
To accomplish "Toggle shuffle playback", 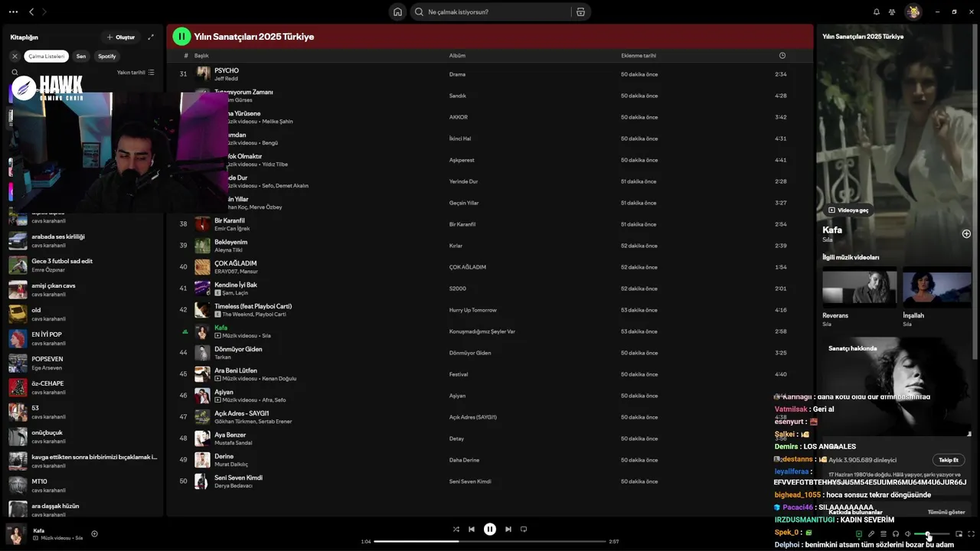I will [456, 529].
